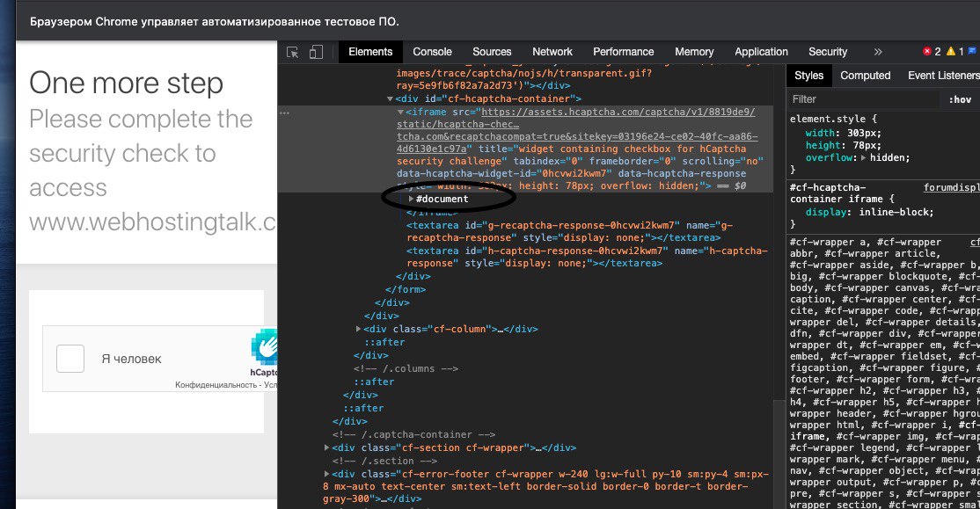This screenshot has width=980, height=509.
Task: Open the Network tab
Action: [552, 52]
